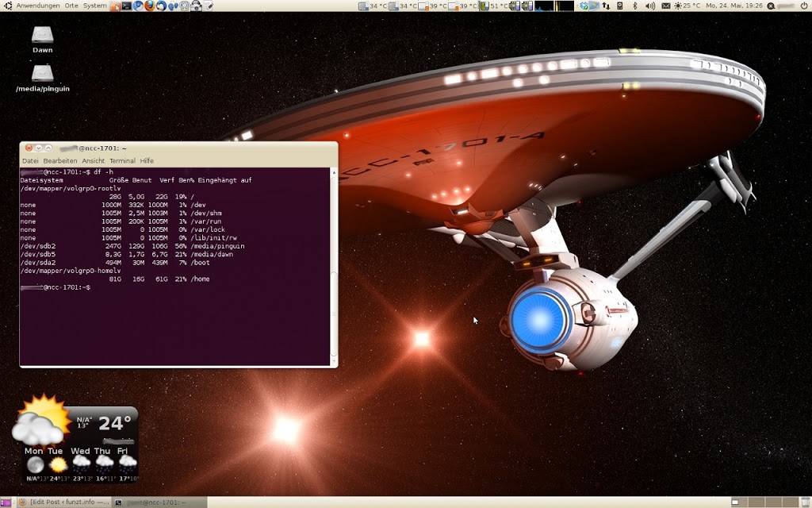Open the 25 °C weather applet
The image size is (812, 508).
click(687, 6)
